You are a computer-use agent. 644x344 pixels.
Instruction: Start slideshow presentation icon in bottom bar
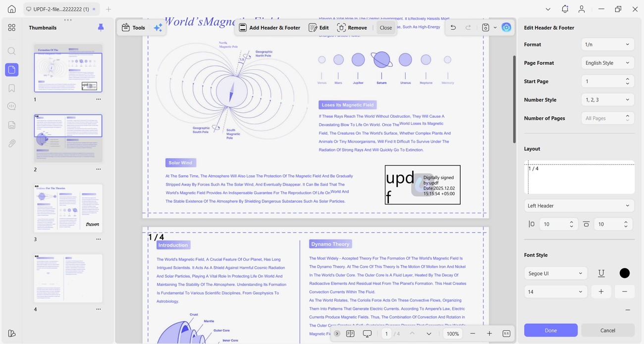pyautogui.click(x=367, y=334)
